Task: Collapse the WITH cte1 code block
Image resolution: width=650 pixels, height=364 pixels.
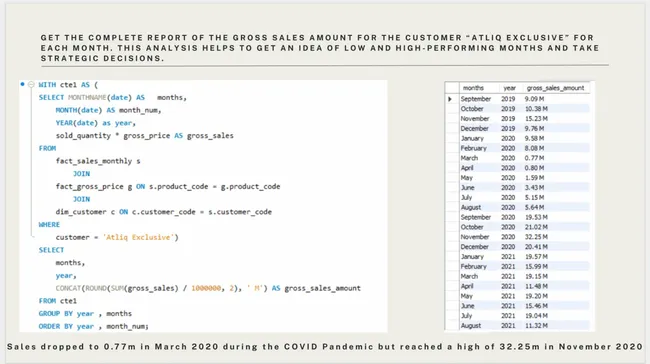Action: point(31,85)
